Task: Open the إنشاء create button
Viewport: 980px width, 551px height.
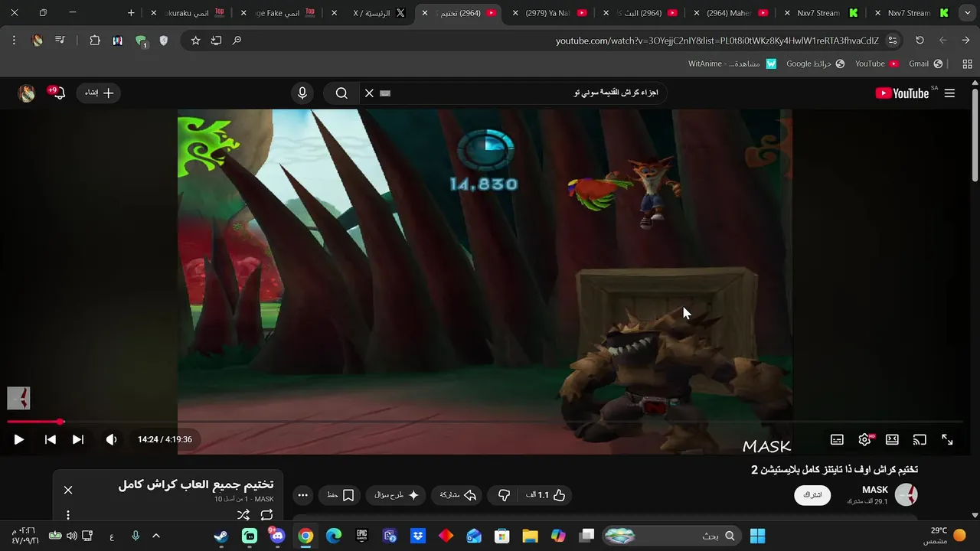Action: pos(99,93)
